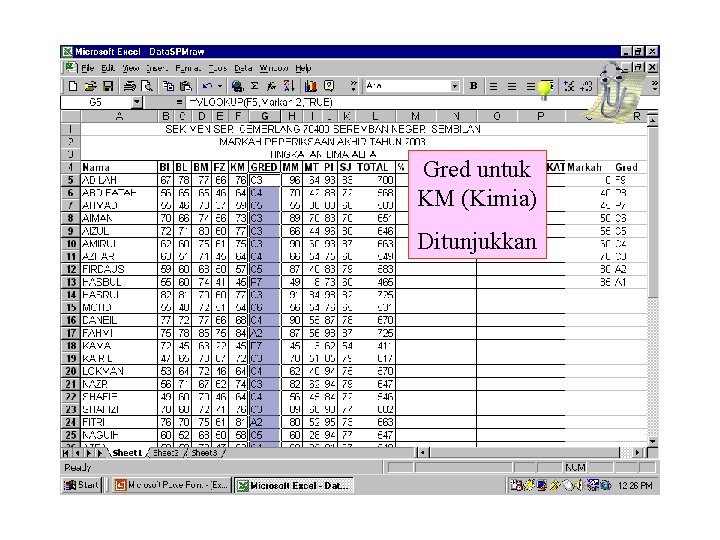Screen dimensions: 720x540
Task: Switch to Microsoft PowerPoint taskbar button
Action: (x=170, y=485)
